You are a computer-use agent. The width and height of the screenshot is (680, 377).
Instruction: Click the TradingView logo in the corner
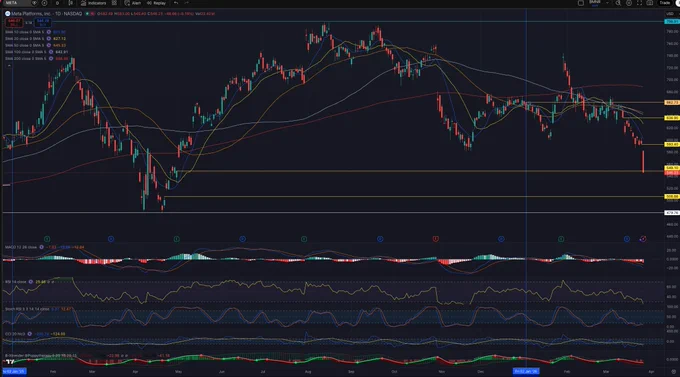pyautogui.click(x=10, y=362)
